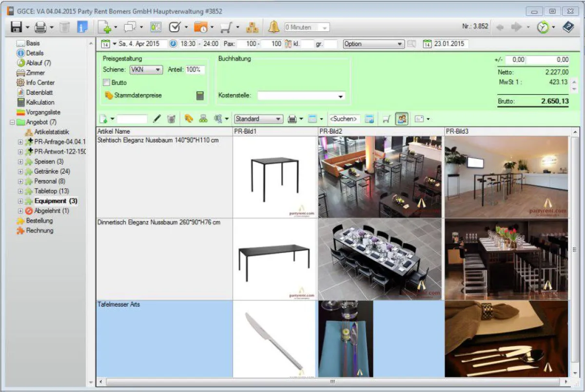
Task: Click the stacked boxes inventory icon
Action: tap(252, 27)
